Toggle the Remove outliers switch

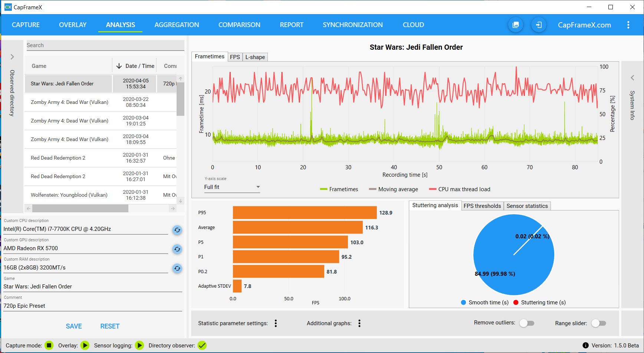pos(527,323)
